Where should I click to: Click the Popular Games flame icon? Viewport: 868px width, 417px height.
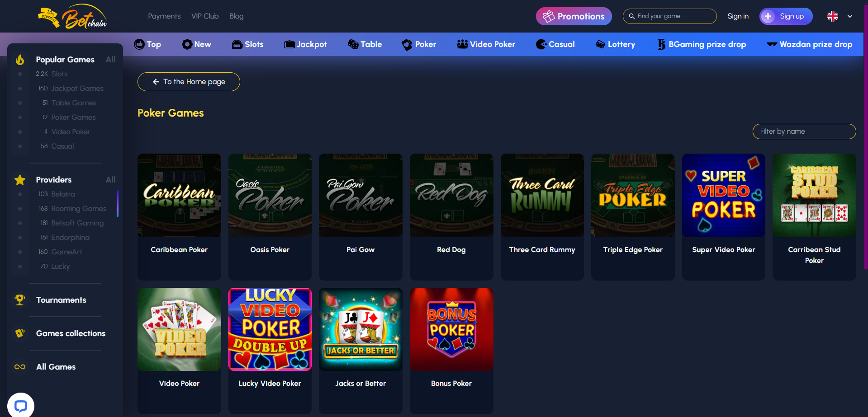(x=20, y=60)
